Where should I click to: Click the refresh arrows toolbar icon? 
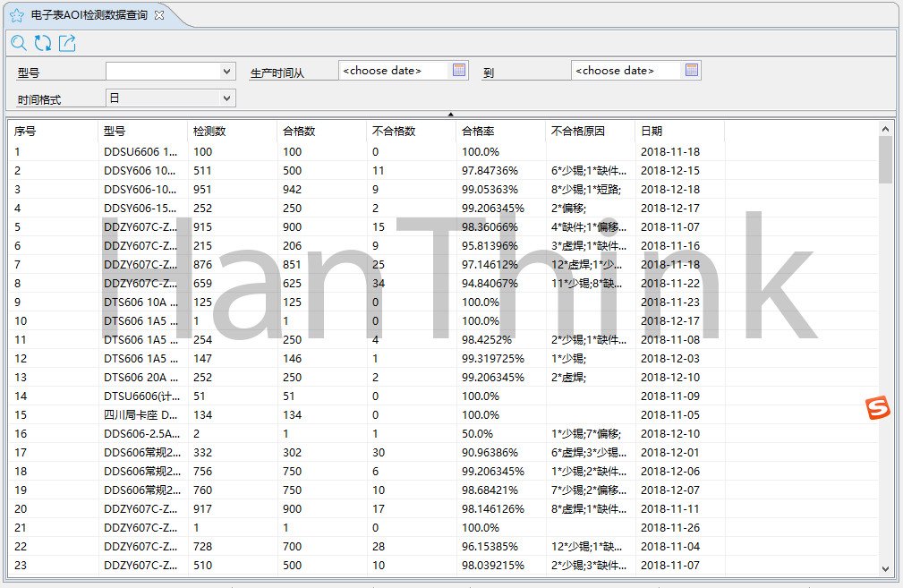43,43
